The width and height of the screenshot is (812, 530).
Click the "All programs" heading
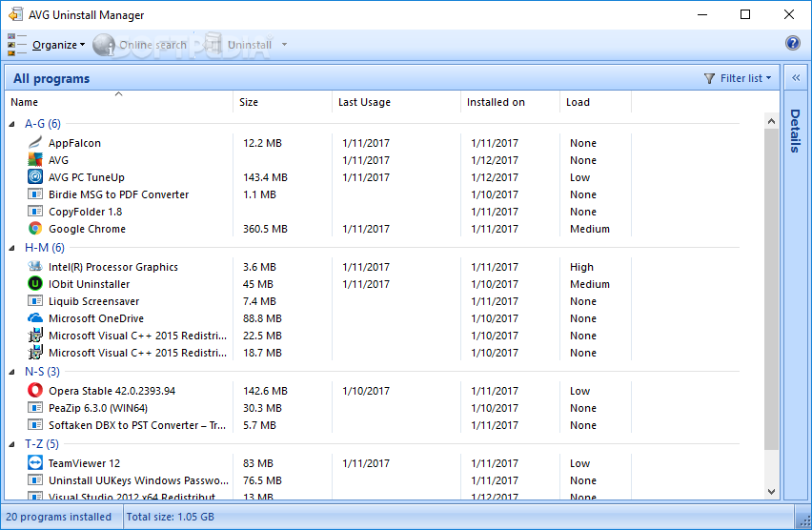point(51,79)
